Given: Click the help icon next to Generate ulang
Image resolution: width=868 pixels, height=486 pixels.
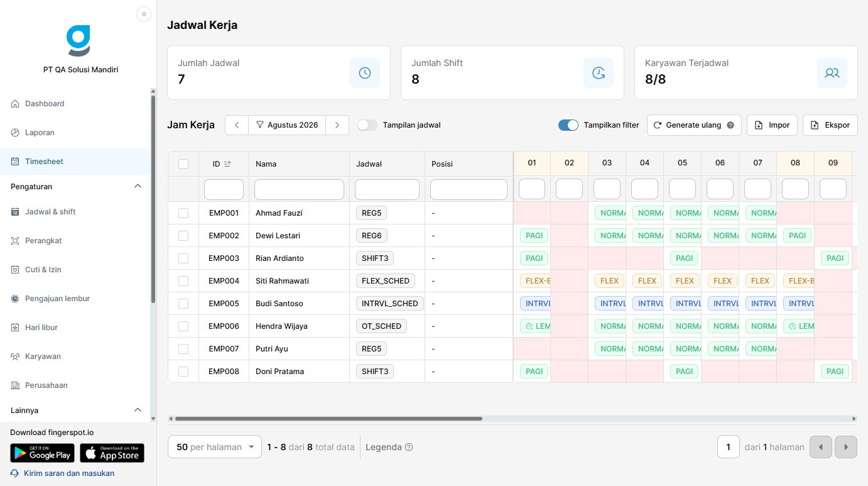Looking at the screenshot, I should tap(730, 125).
